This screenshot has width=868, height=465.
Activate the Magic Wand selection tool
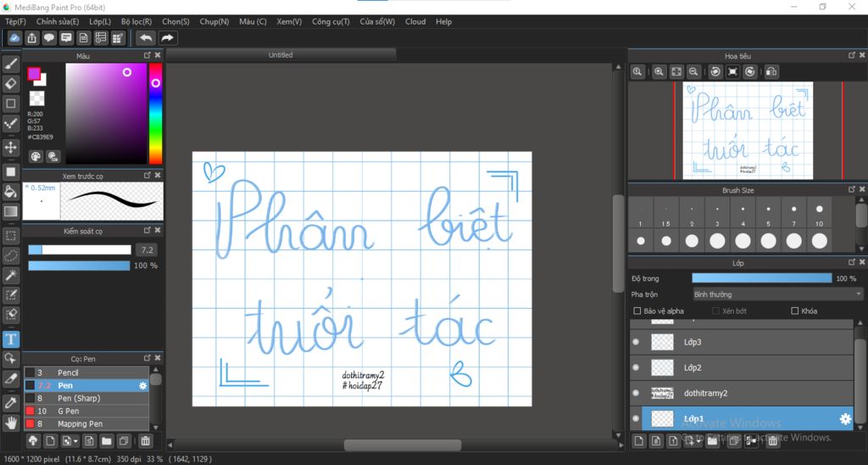[x=11, y=275]
